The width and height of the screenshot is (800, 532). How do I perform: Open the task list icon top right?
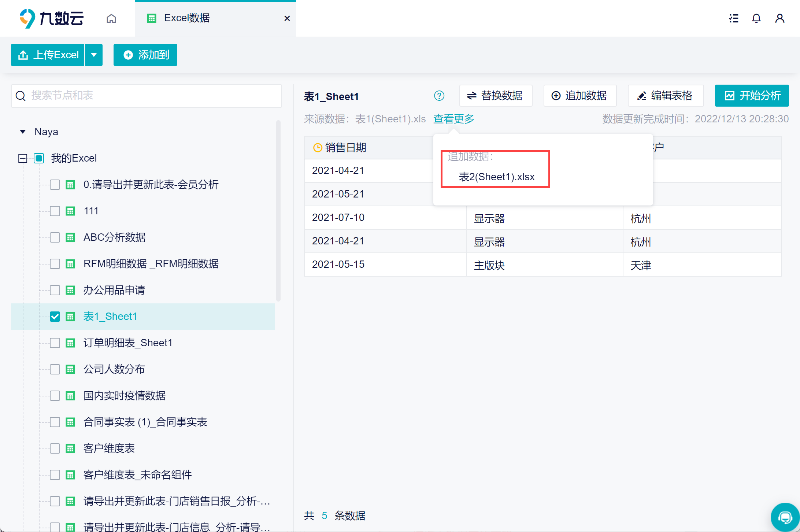(x=734, y=18)
